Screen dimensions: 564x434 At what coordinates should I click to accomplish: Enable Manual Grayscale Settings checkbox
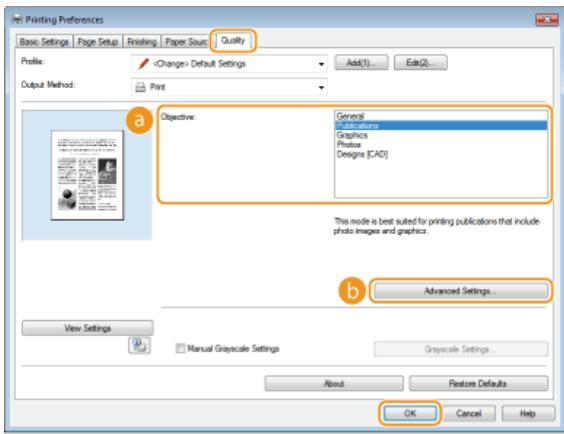click(180, 348)
